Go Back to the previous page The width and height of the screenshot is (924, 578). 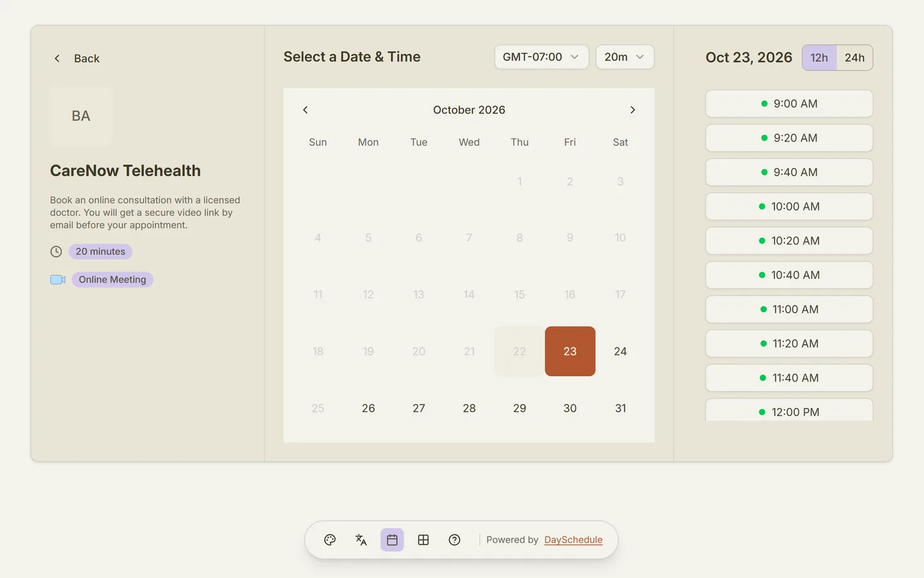76,58
